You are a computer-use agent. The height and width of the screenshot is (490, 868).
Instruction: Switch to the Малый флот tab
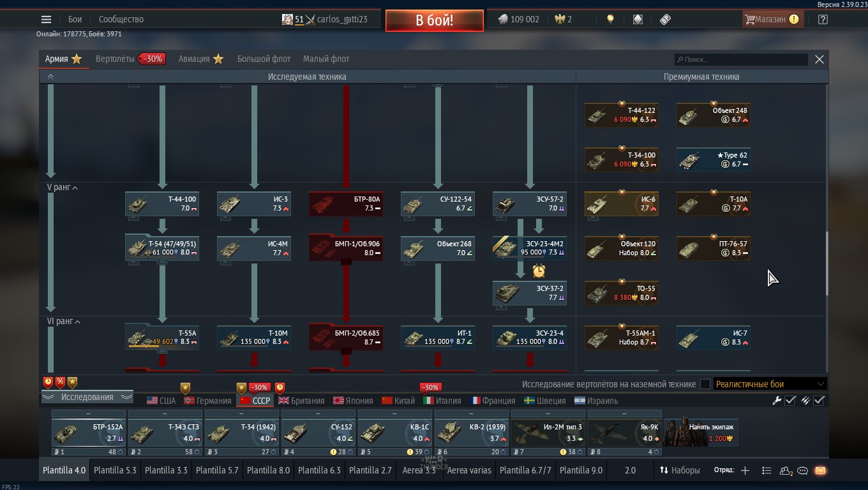(x=326, y=59)
